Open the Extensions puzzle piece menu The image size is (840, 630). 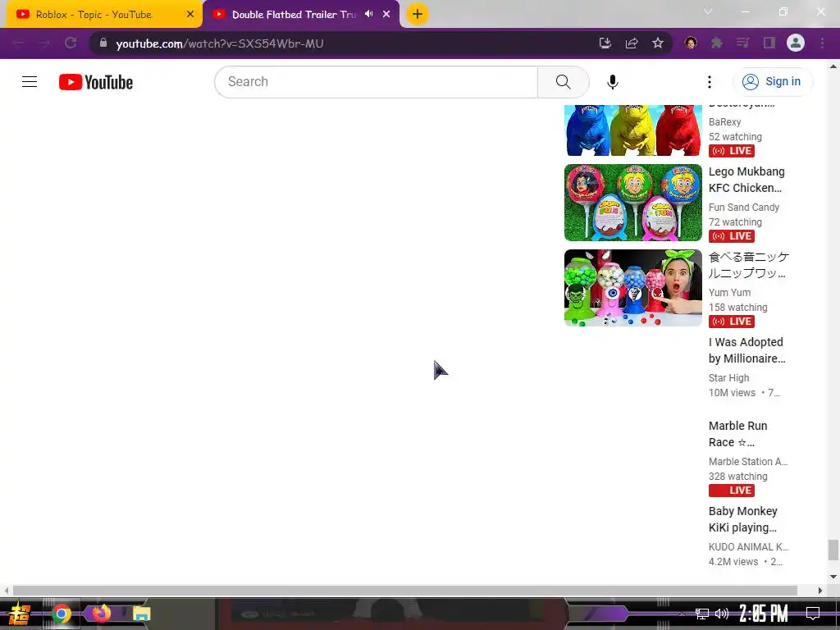click(x=717, y=43)
